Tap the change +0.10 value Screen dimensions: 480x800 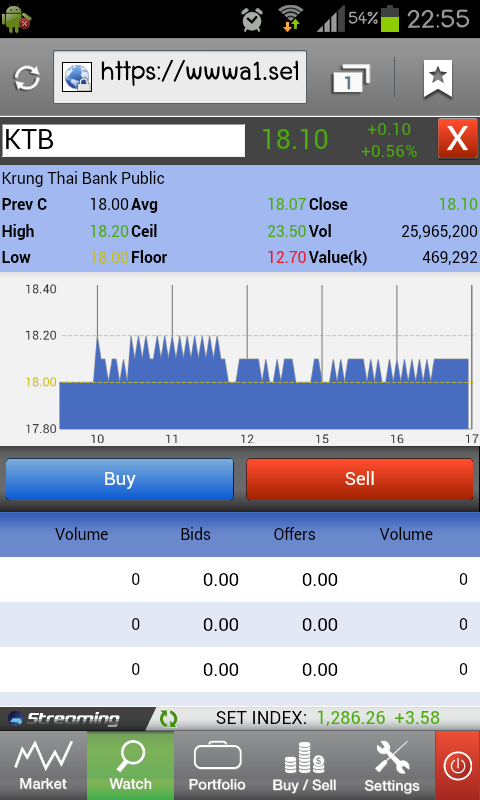(389, 130)
